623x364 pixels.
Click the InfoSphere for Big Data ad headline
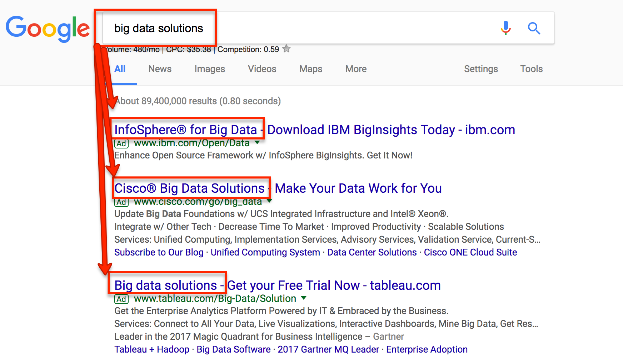coord(186,130)
